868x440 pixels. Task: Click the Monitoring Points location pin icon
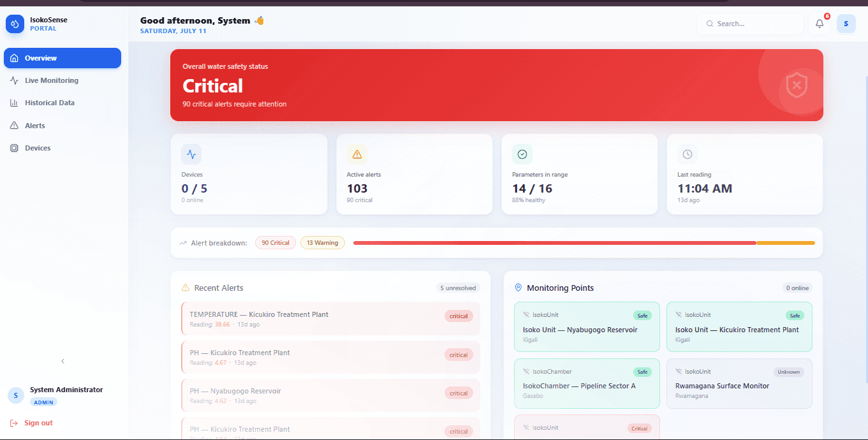tap(518, 288)
